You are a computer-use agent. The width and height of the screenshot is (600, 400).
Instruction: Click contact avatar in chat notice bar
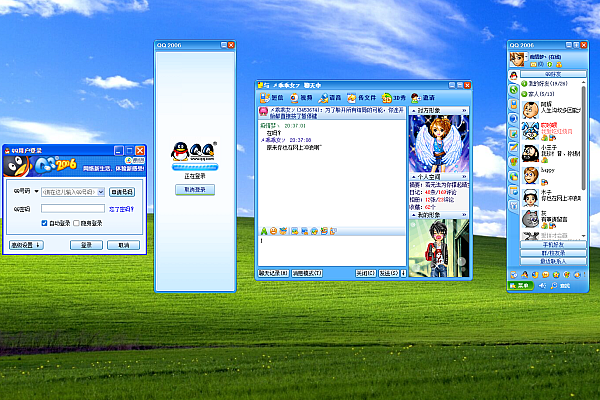[263, 112]
